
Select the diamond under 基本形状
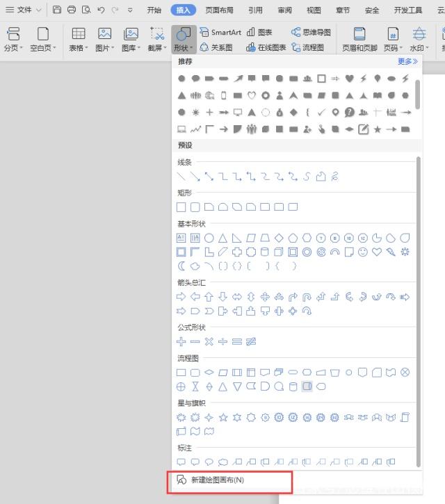pos(279,238)
